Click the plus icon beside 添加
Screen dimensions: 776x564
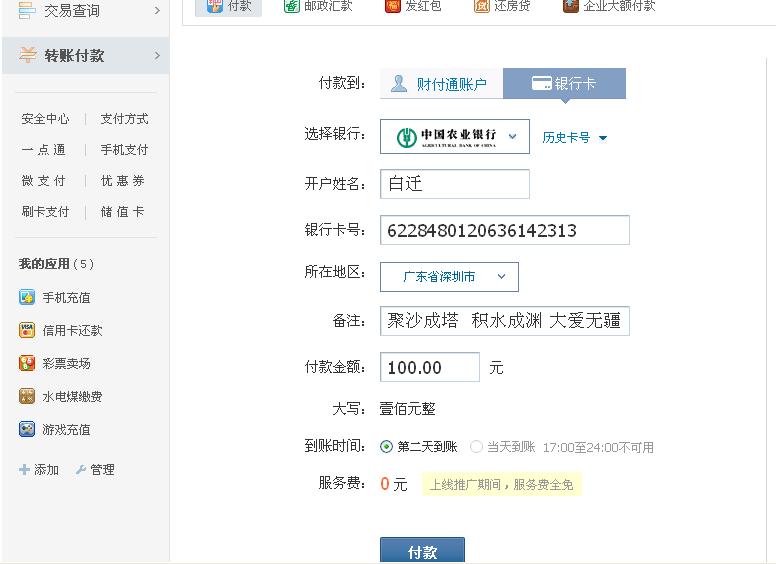[x=24, y=469]
